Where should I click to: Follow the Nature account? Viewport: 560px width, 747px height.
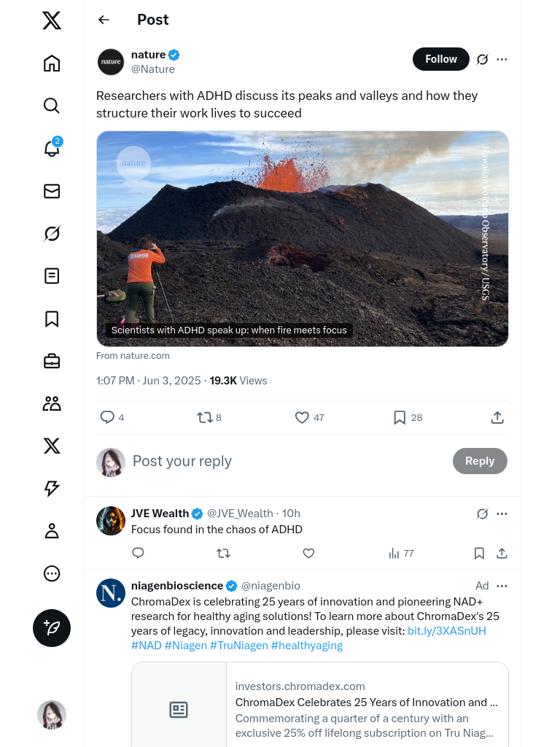point(441,59)
